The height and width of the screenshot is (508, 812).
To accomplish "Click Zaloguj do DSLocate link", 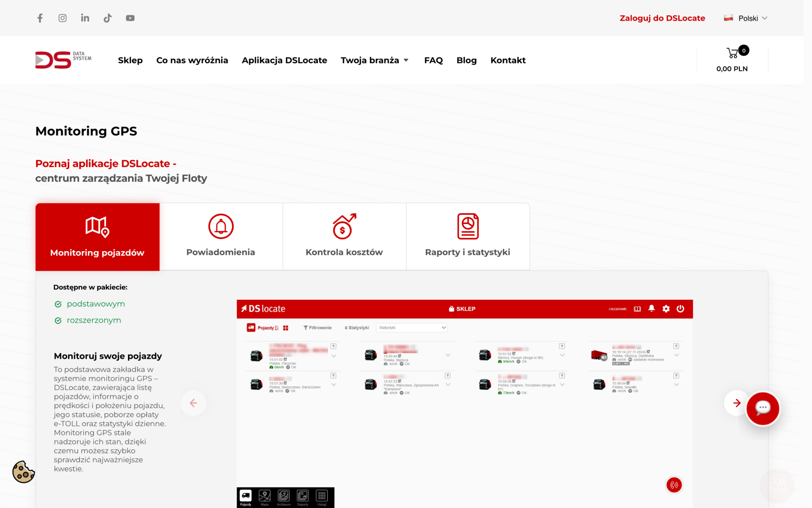I will (663, 18).
